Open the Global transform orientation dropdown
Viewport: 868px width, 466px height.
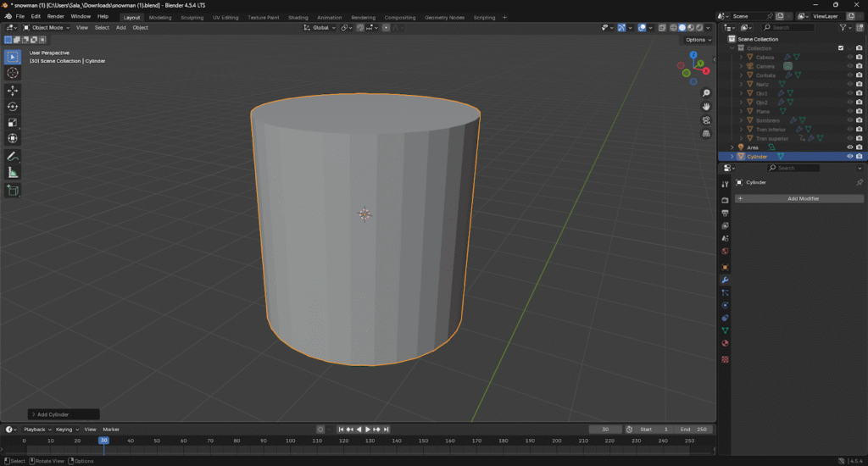coord(320,28)
